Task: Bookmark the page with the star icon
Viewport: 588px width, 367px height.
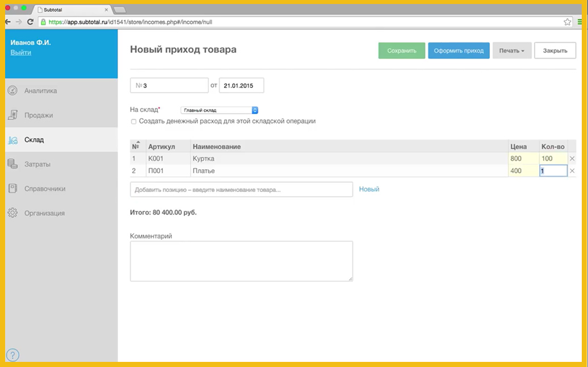Action: 567,22
